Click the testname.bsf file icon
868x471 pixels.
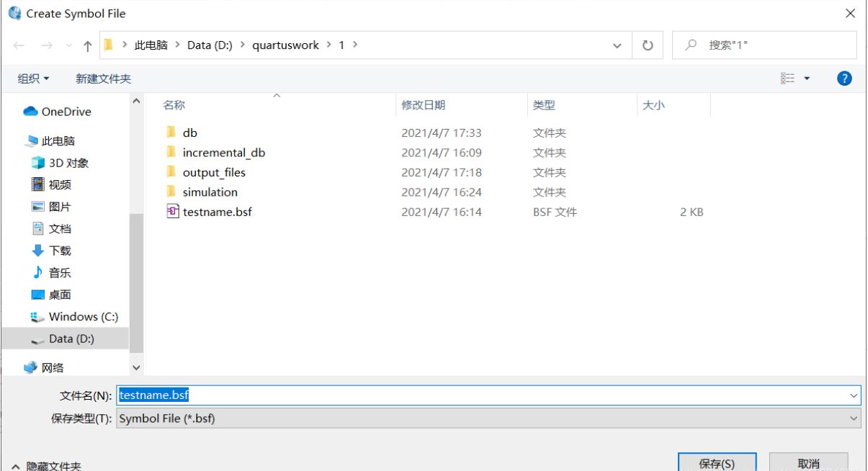pos(172,212)
